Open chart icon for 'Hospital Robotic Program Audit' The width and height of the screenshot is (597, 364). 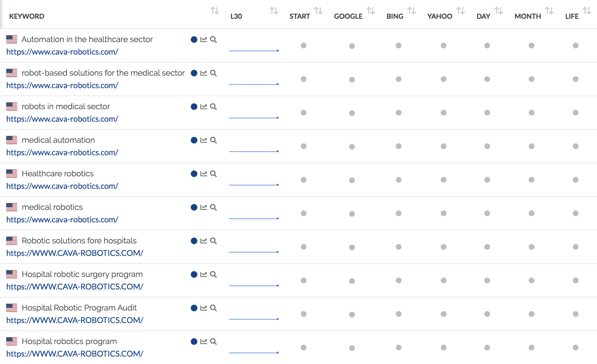click(x=204, y=308)
